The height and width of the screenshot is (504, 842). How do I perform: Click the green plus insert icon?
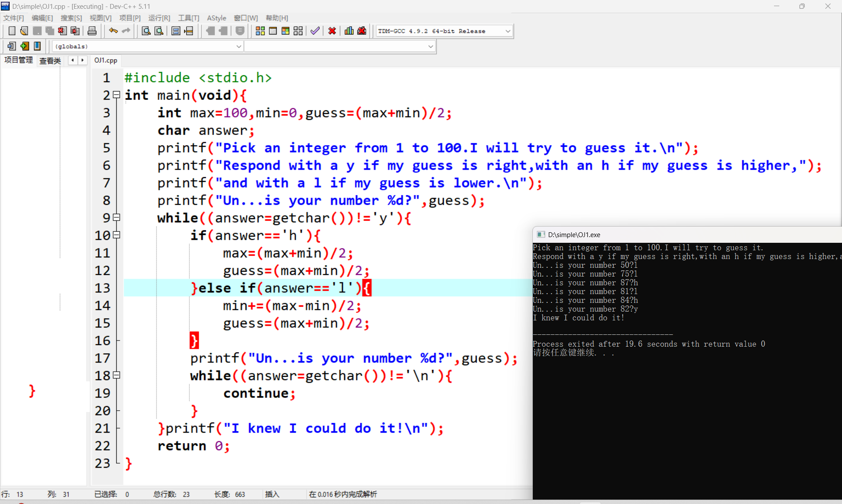(25, 46)
